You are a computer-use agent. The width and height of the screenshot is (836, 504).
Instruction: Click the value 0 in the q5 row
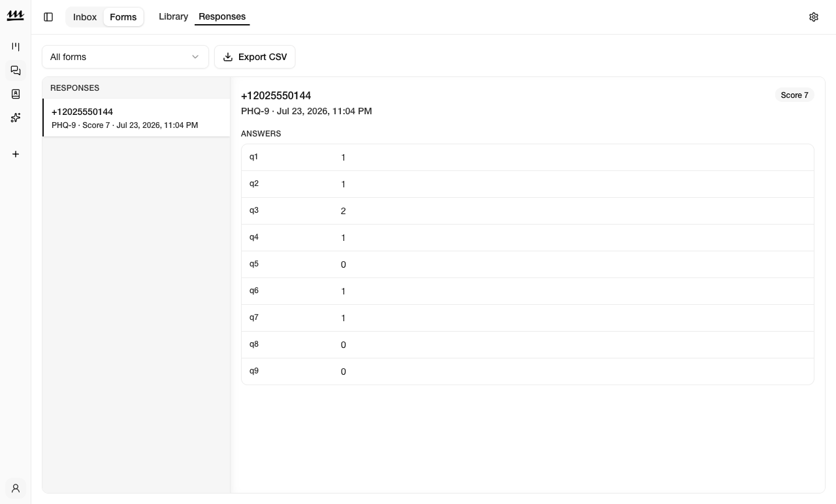(344, 264)
